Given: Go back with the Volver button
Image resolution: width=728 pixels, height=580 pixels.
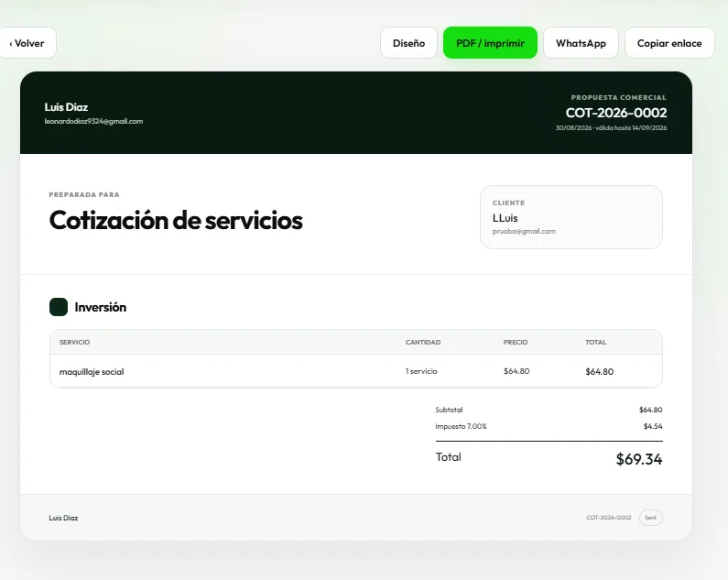Looking at the screenshot, I should pos(27,43).
